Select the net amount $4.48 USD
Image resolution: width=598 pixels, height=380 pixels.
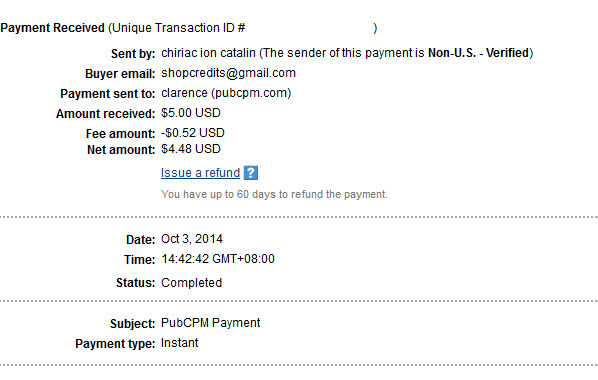click(191, 149)
